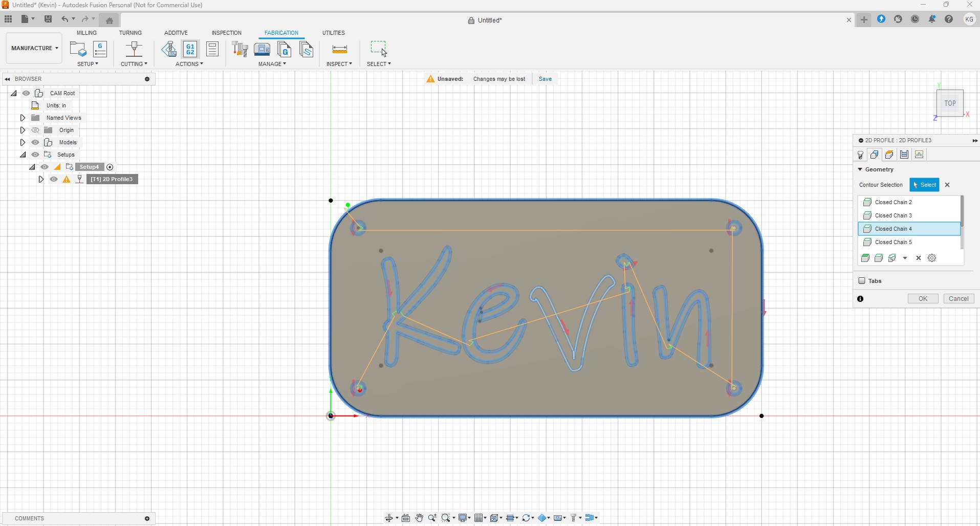
Task: Open Grid and Snaps icon
Action: point(478,518)
